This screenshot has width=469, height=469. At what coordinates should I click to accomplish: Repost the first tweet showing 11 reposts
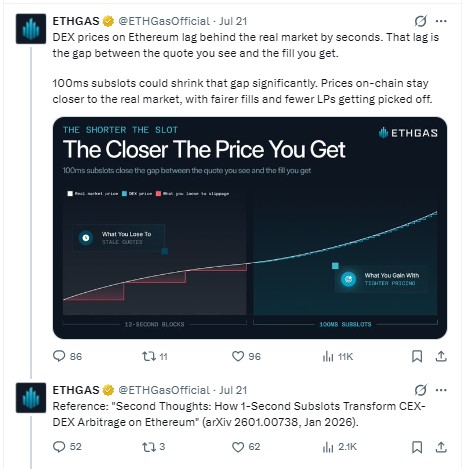pos(155,356)
